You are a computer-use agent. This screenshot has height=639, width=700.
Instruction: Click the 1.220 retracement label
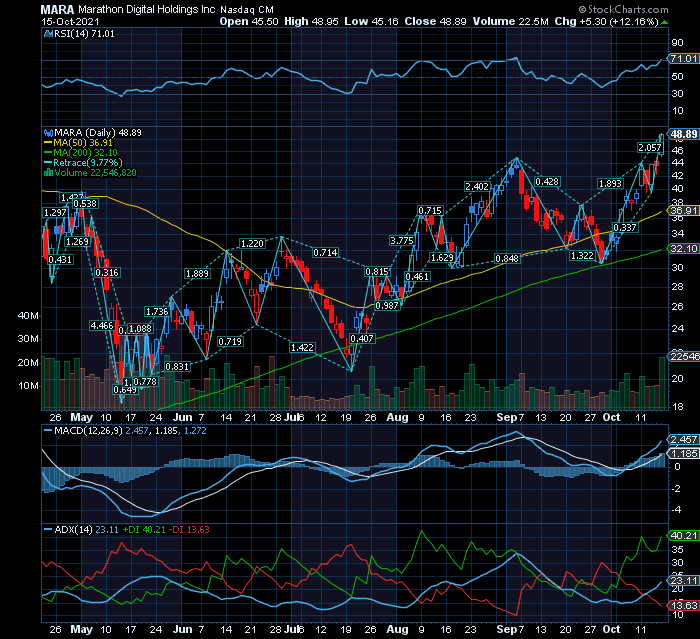click(252, 244)
